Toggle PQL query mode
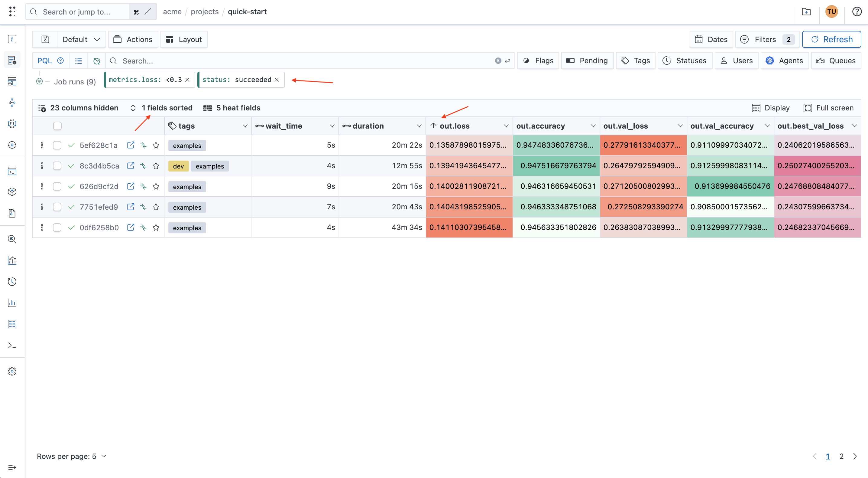This screenshot has height=478, width=868. (x=44, y=61)
